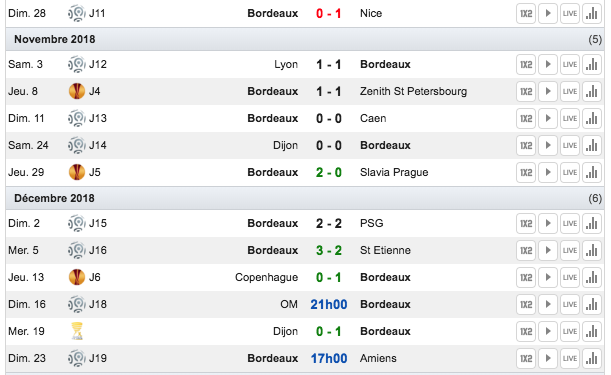This screenshot has height=375, width=611.
Task: Open the 0 - 1 score against Nice
Action: [329, 13]
